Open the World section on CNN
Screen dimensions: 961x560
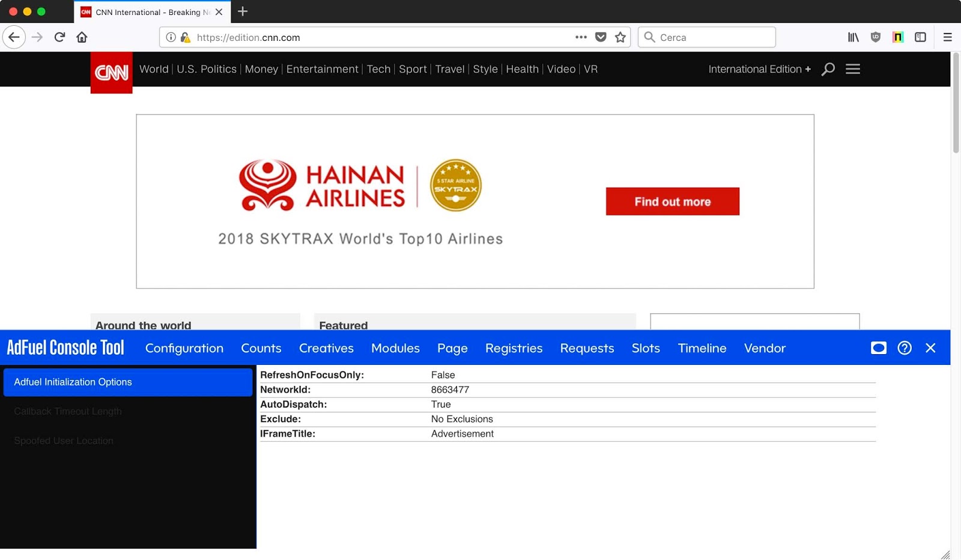[x=154, y=69]
